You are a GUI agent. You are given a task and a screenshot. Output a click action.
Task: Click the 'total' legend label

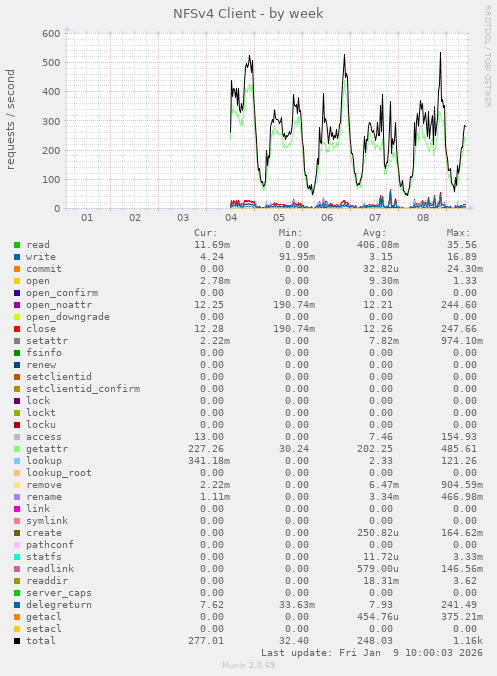(41, 641)
